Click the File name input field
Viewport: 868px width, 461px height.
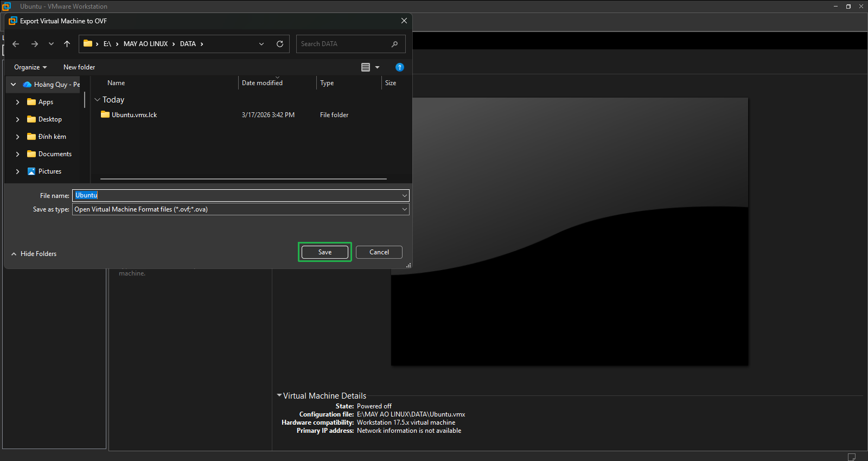click(x=237, y=195)
